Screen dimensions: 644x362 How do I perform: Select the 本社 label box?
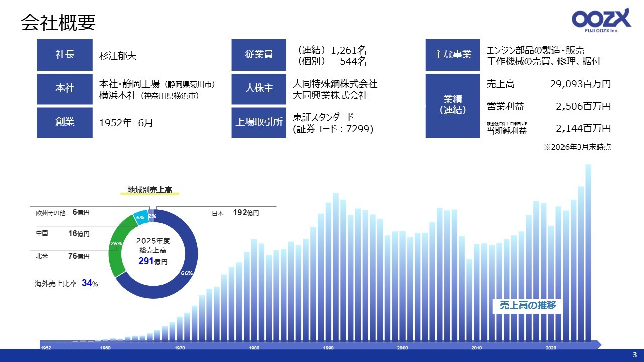[64, 88]
